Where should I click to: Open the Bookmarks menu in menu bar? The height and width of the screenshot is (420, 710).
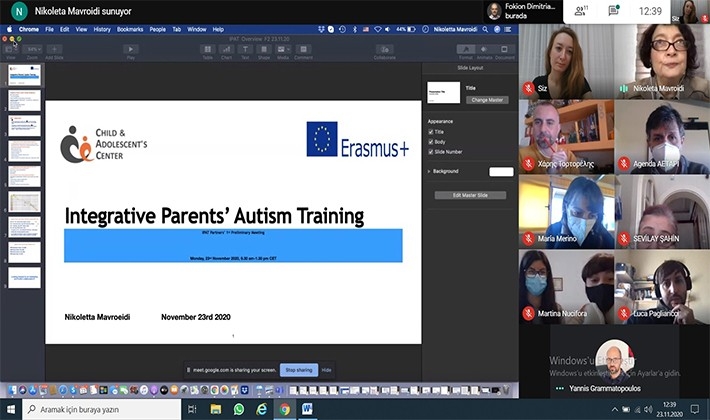pos(130,29)
